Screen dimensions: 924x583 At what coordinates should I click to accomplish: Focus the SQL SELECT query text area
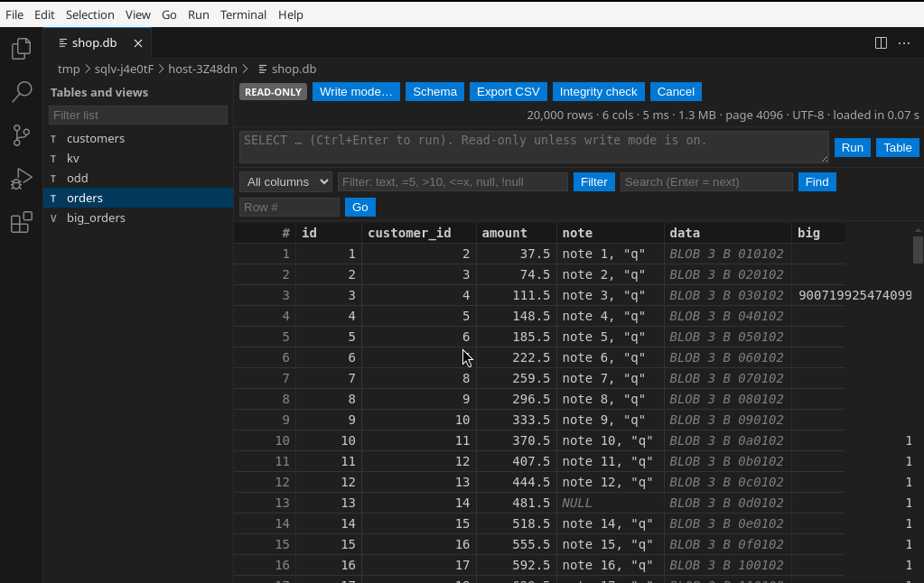[534, 147]
